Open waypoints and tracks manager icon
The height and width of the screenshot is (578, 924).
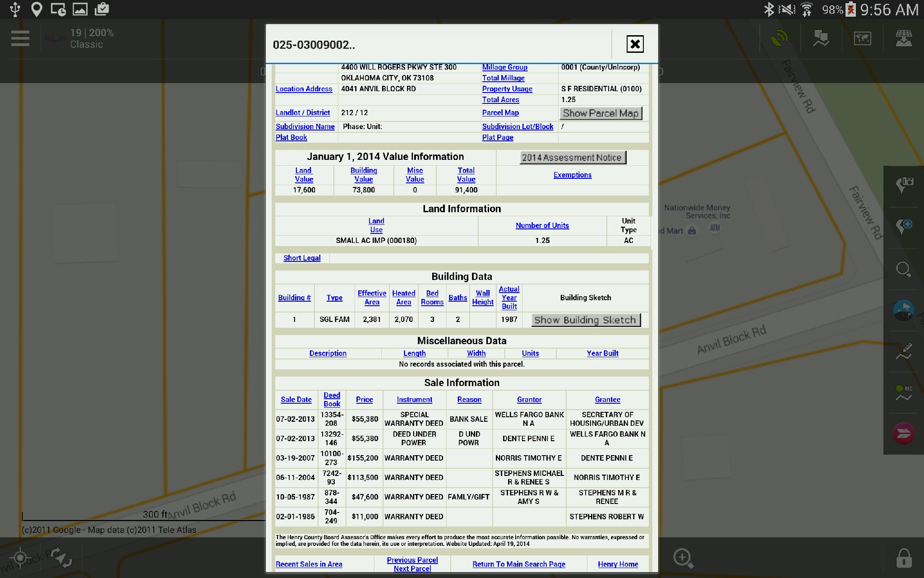click(x=821, y=38)
